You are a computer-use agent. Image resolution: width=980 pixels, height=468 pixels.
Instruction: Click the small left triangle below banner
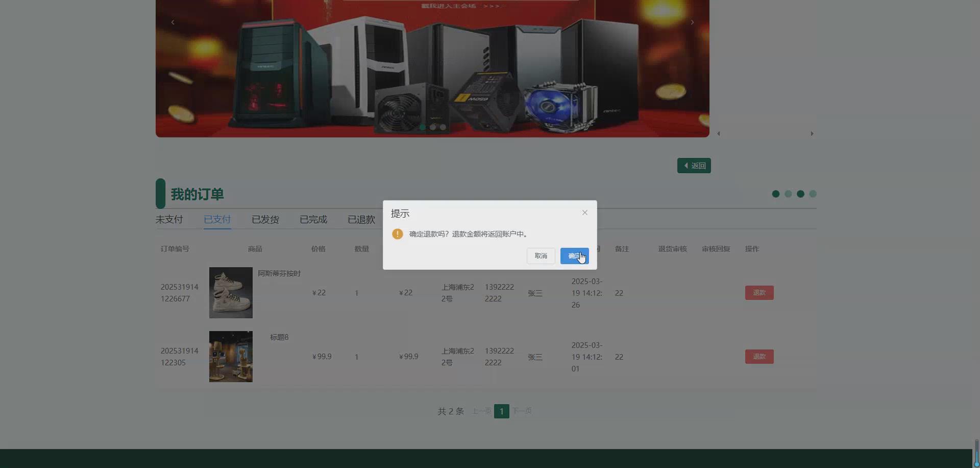tap(719, 134)
